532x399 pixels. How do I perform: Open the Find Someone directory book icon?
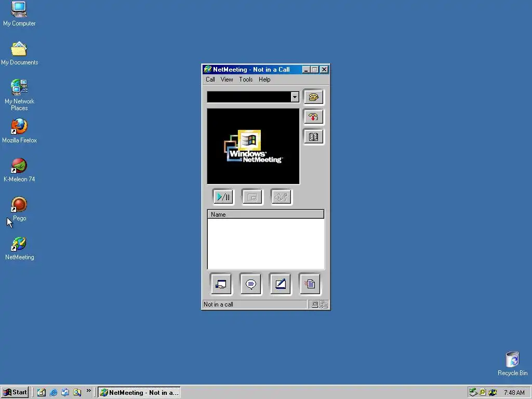point(313,137)
